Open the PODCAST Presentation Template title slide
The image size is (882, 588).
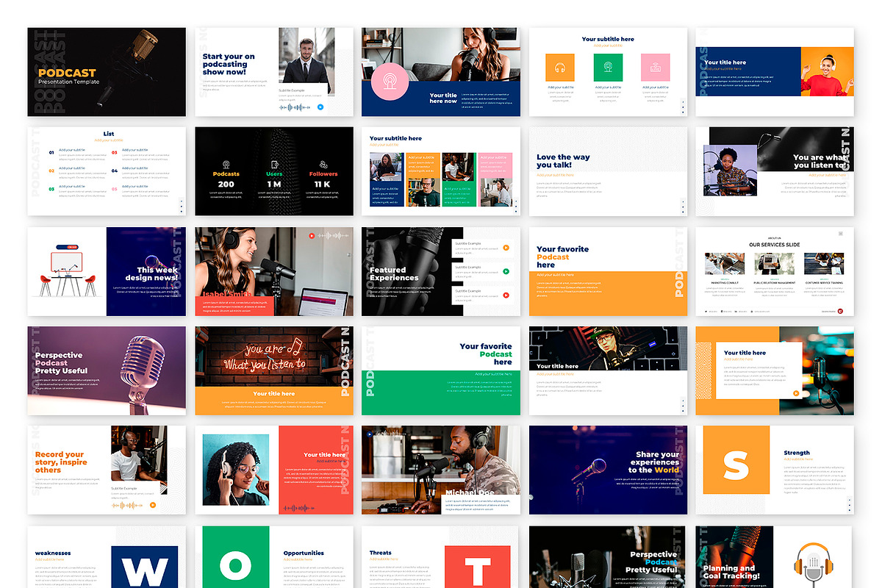tap(107, 72)
